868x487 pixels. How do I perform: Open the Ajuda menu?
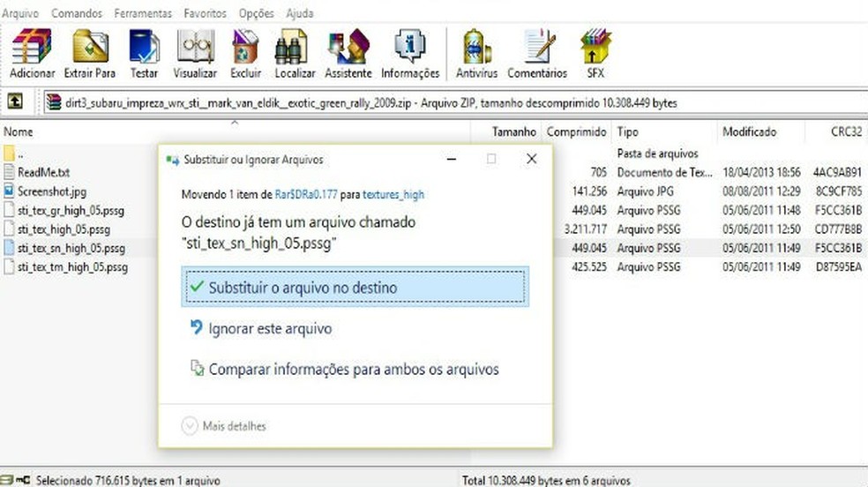(x=300, y=13)
